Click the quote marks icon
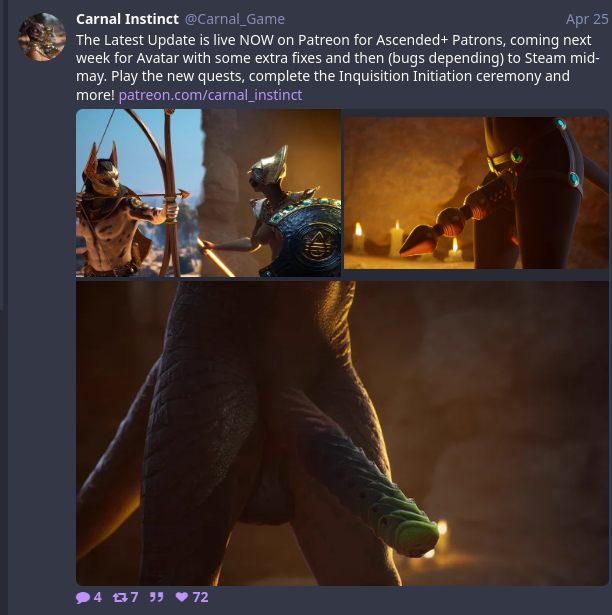The height and width of the screenshot is (615, 612). [x=157, y=597]
